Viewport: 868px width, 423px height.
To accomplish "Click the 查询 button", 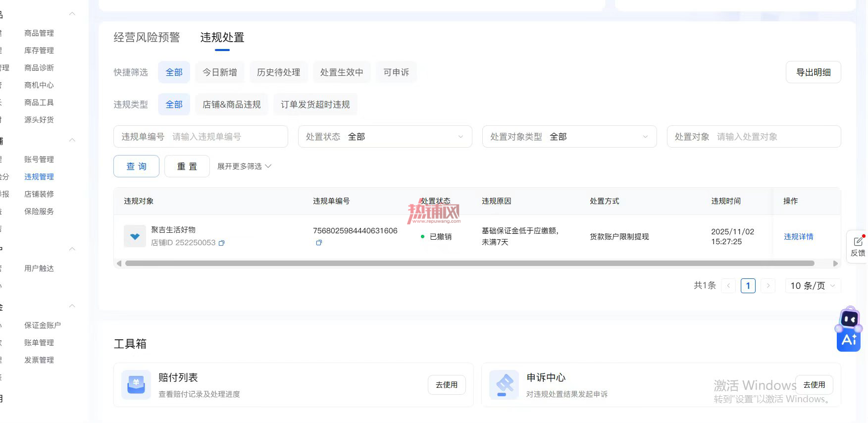I will [x=136, y=166].
